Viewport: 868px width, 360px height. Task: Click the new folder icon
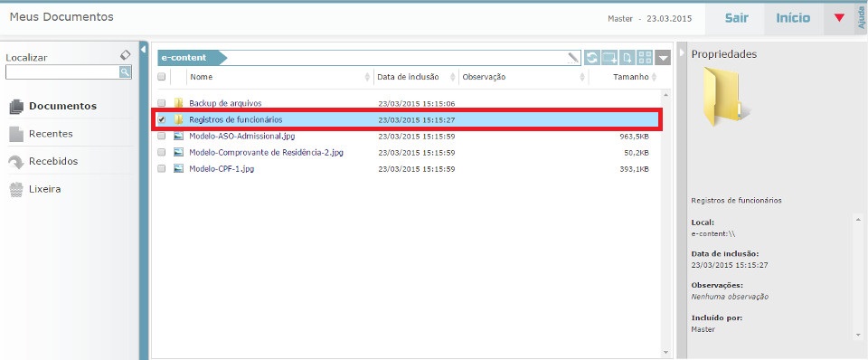[609, 58]
